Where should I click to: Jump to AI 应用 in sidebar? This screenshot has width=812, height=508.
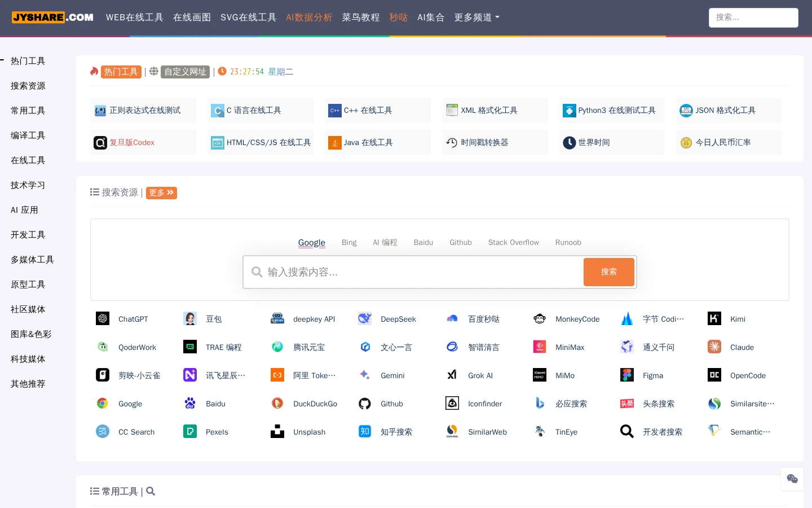[24, 210]
